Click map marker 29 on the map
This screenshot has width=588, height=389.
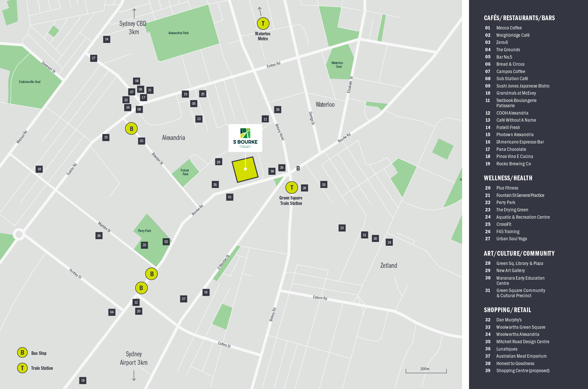tap(218, 162)
